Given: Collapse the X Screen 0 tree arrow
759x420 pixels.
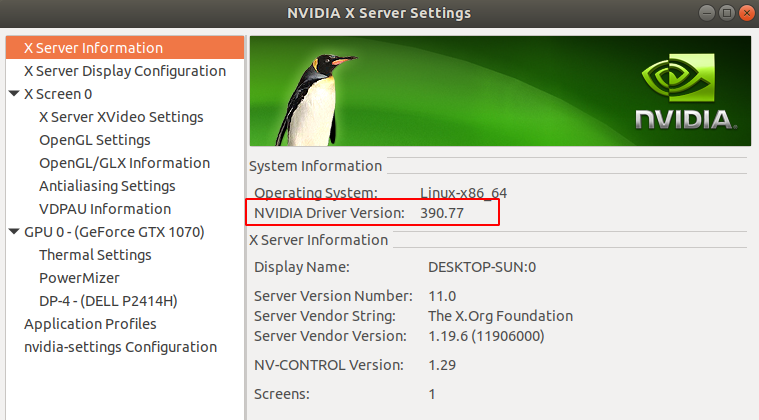Looking at the screenshot, I should 14,93.
